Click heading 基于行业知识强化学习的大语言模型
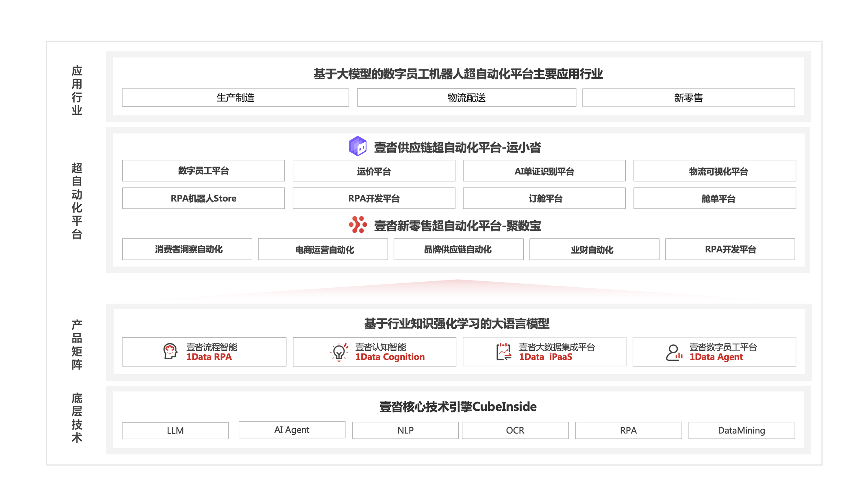 [x=457, y=323]
